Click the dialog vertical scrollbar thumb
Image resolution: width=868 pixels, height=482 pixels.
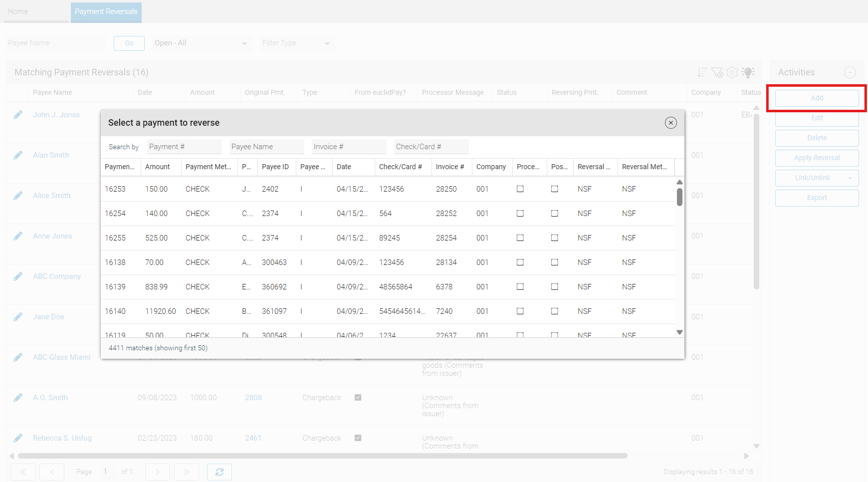679,197
